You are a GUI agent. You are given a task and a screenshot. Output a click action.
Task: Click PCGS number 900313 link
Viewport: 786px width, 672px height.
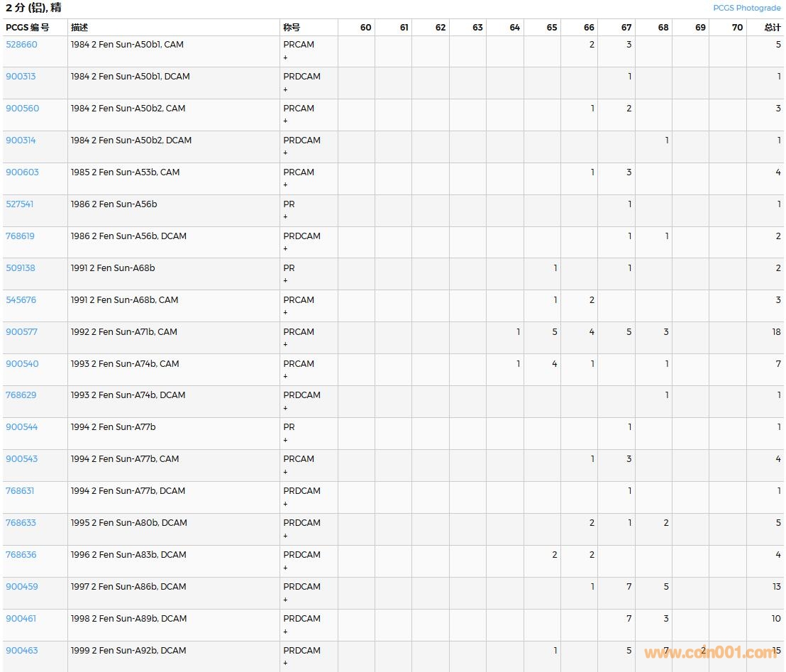point(21,77)
